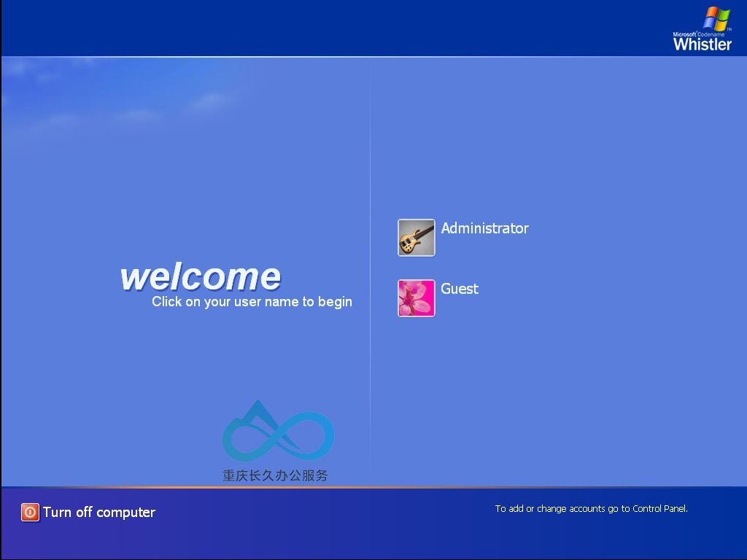This screenshot has width=747, height=560.
Task: Click the word 'computer' in shutdown label
Action: coord(125,513)
